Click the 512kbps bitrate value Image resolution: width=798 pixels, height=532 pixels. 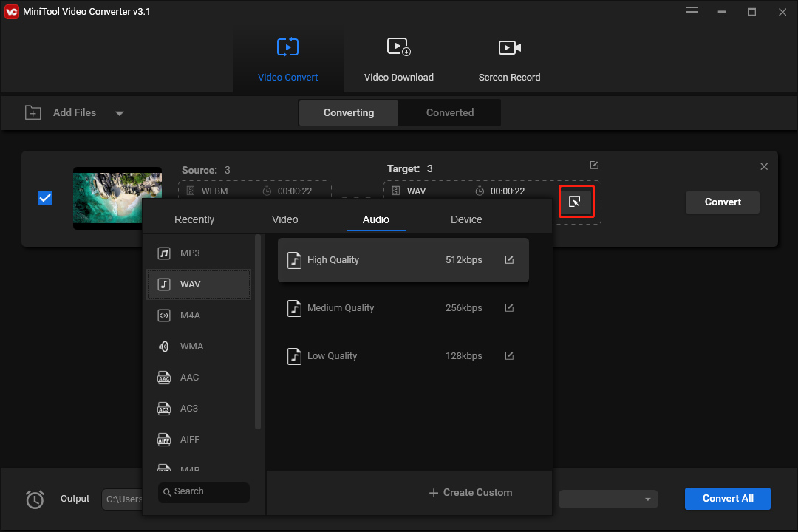[463, 259]
